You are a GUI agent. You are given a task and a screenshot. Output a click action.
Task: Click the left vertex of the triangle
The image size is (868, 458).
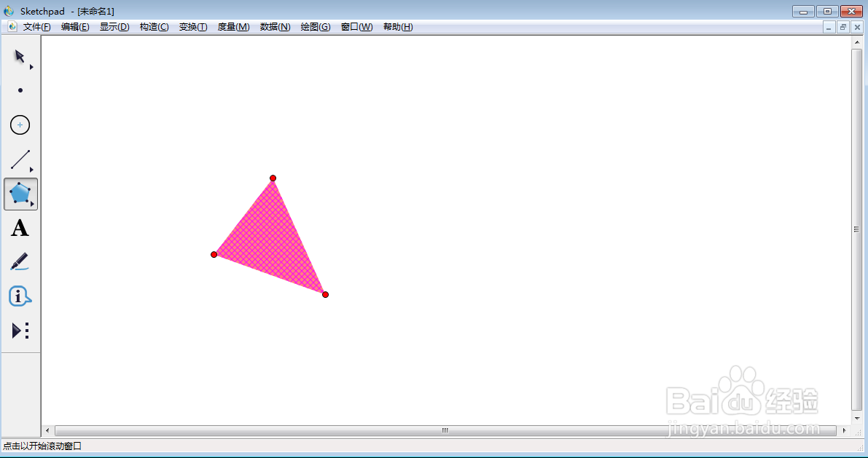pyautogui.click(x=214, y=254)
